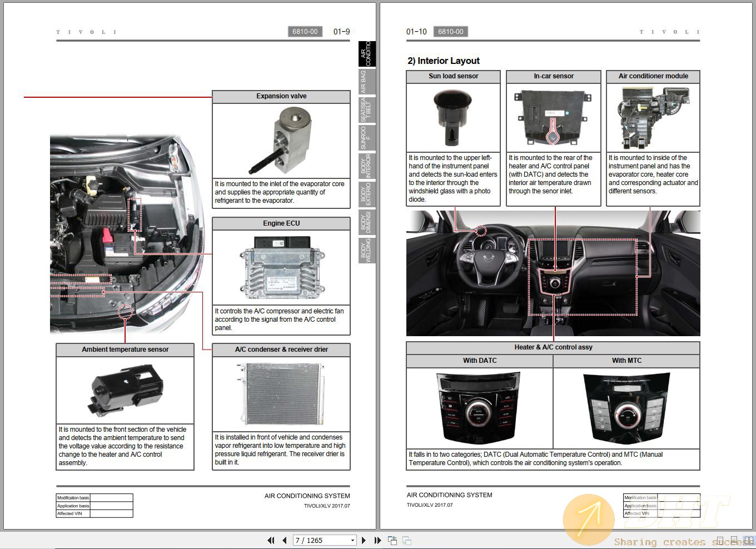The image size is (756, 549).
Task: Open the AIR BAG side tab
Action: click(366, 82)
